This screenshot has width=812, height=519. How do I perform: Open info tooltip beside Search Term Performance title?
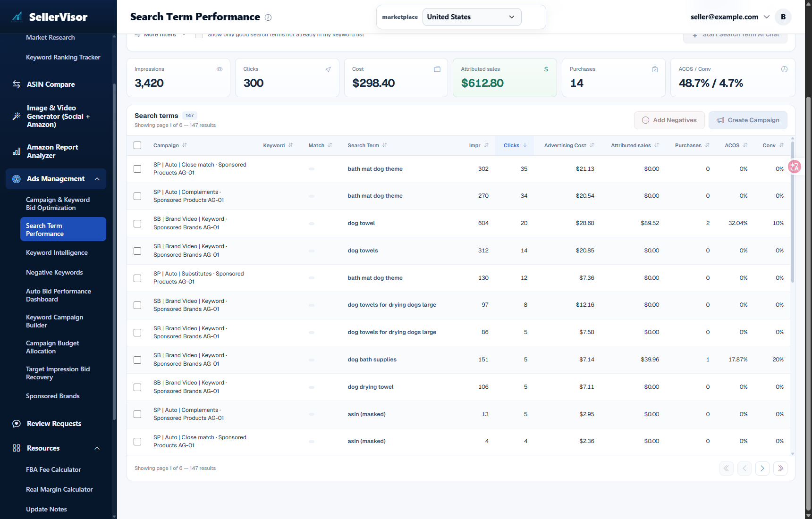pos(268,17)
